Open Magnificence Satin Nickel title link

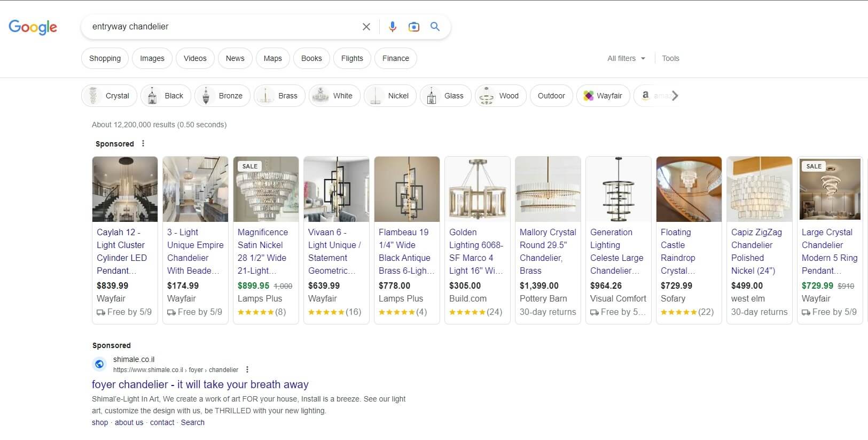point(263,251)
